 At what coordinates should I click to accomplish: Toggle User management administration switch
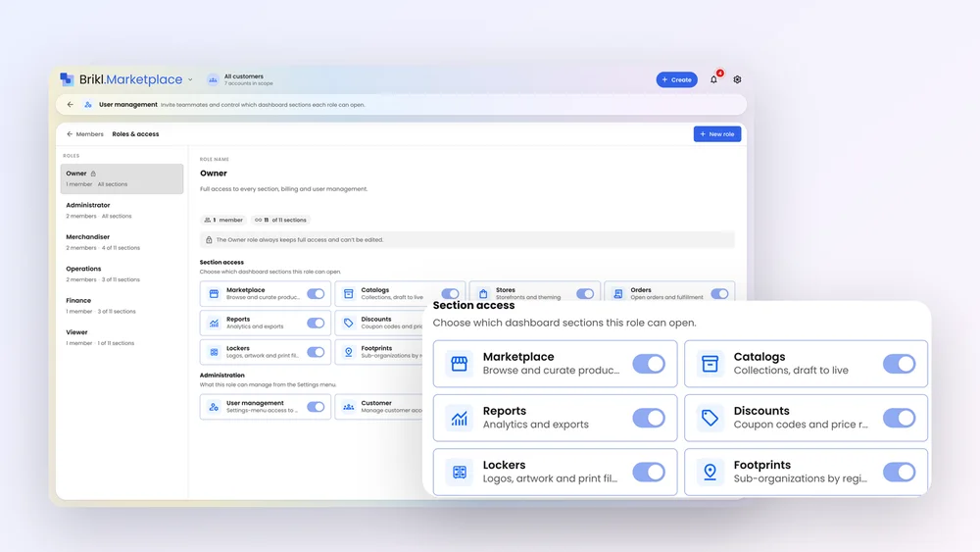coord(316,407)
